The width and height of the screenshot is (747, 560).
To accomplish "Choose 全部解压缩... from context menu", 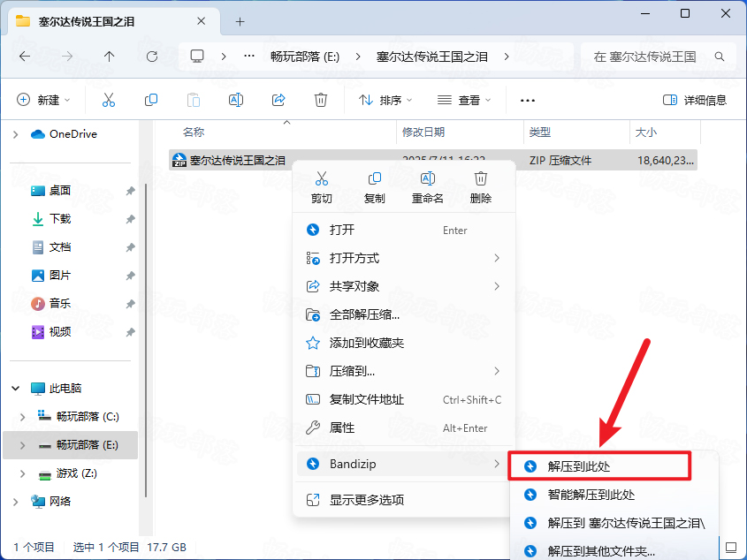I will tap(404, 314).
